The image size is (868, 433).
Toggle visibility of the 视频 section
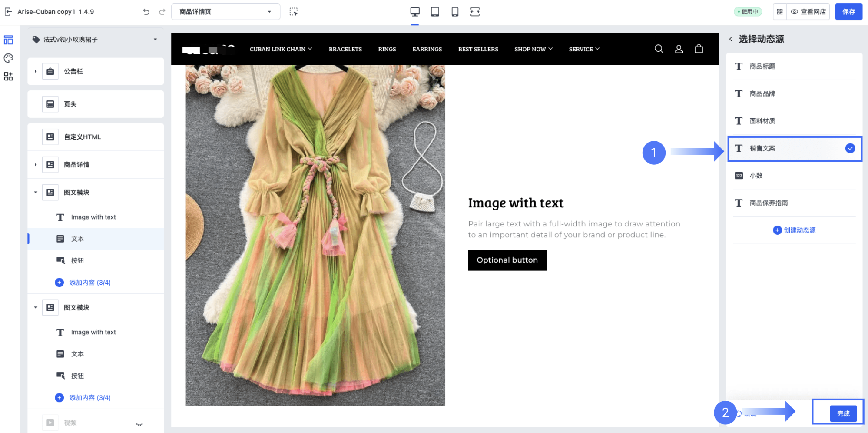[139, 424]
